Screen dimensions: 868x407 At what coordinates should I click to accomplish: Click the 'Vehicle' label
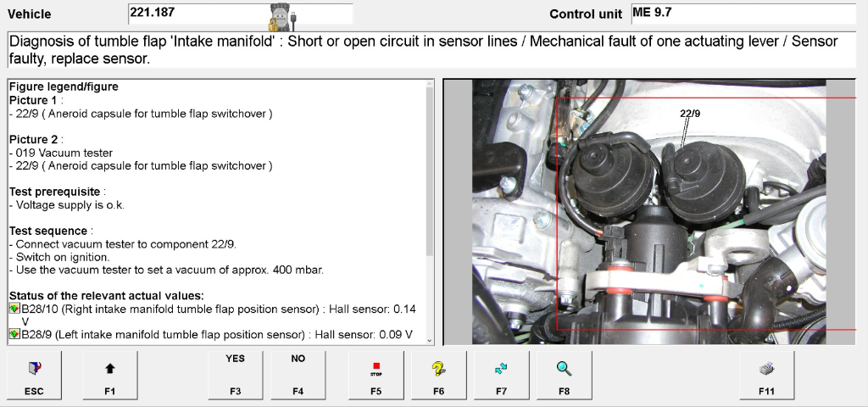(30, 14)
